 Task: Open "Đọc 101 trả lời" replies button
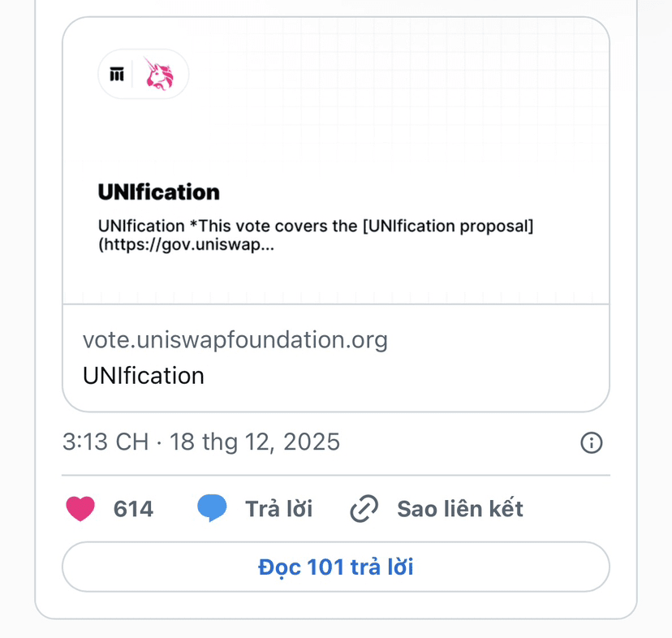[x=335, y=567]
